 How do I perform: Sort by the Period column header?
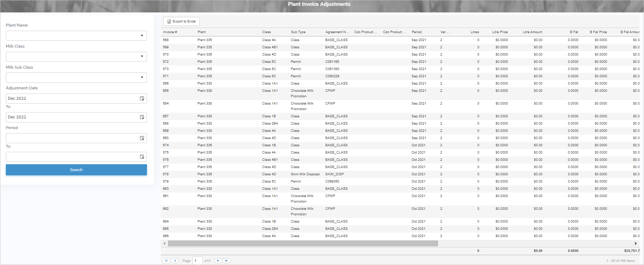pos(417,32)
